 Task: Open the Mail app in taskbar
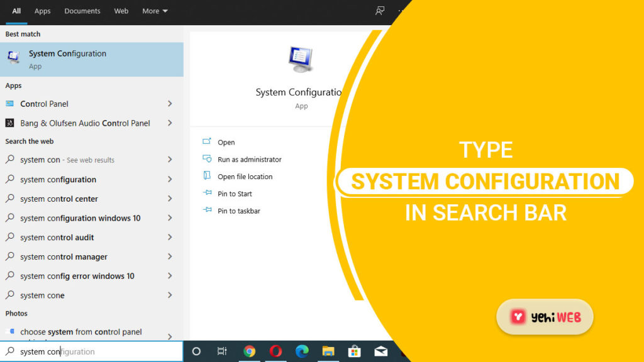coord(380,351)
